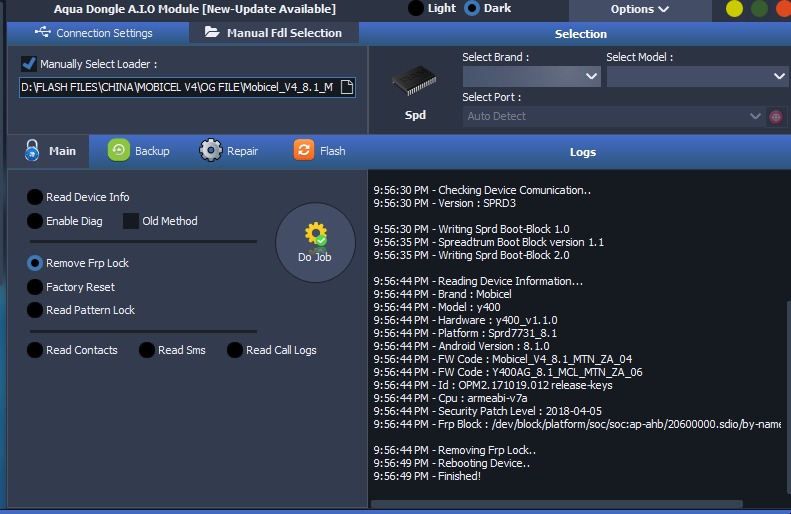Click the 'Platform : Sprd7731_8.1' log line
791x514 pixels.
(465, 333)
